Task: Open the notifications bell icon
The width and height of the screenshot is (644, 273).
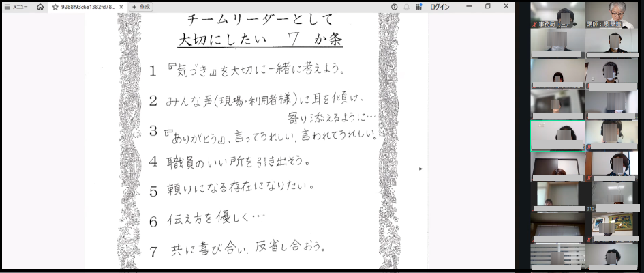Action: [407, 6]
